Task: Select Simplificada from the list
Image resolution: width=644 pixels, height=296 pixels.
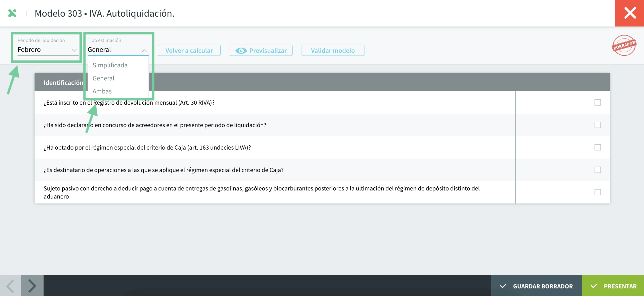Action: [x=110, y=65]
